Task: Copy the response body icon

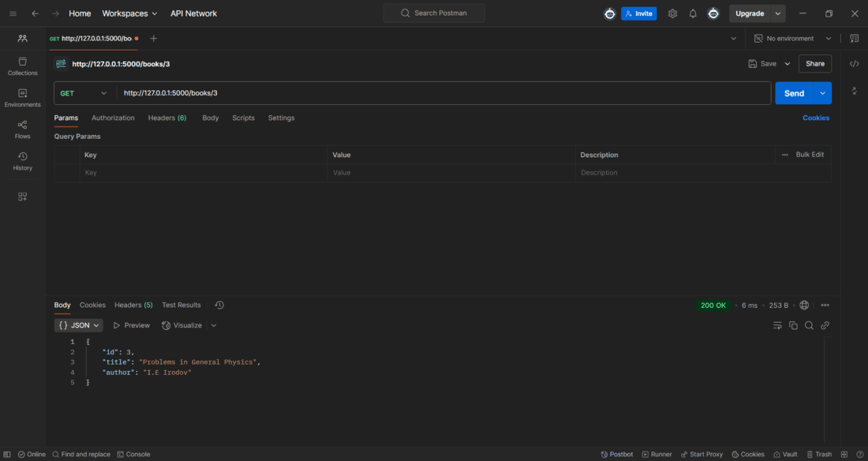Action: pos(793,325)
